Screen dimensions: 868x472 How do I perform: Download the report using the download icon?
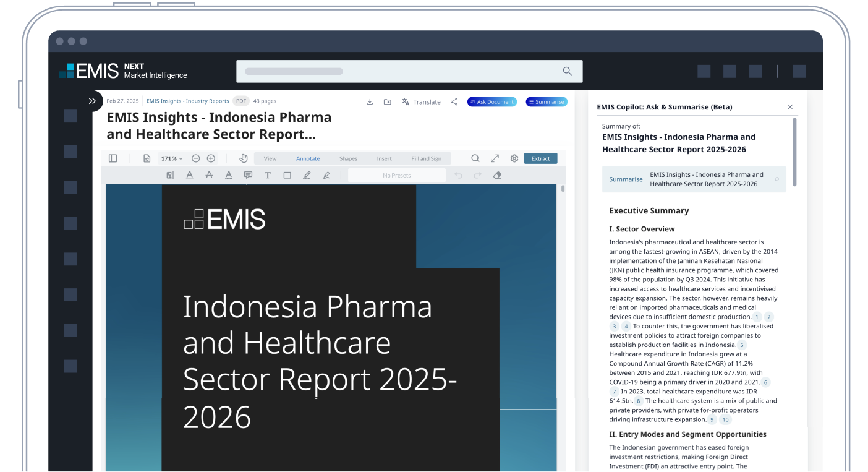370,102
